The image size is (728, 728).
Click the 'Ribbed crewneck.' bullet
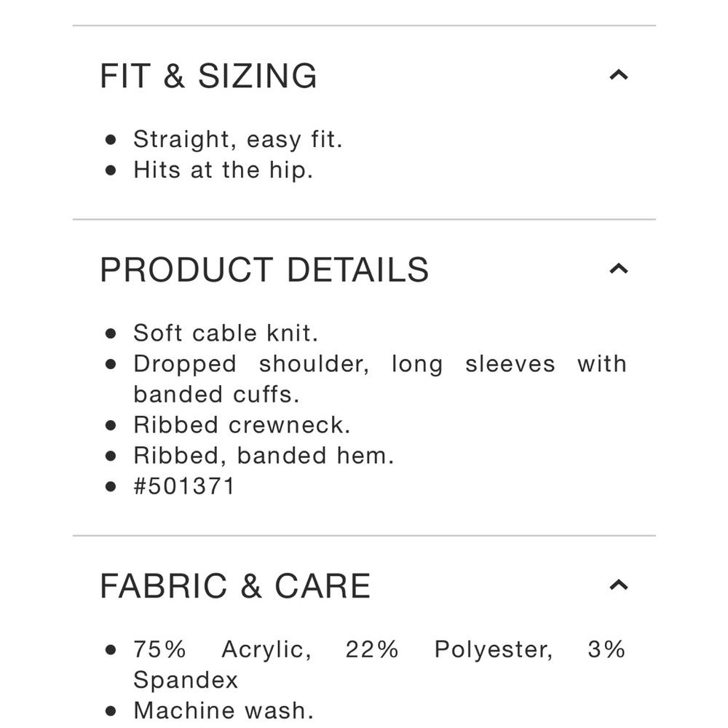coord(242,425)
